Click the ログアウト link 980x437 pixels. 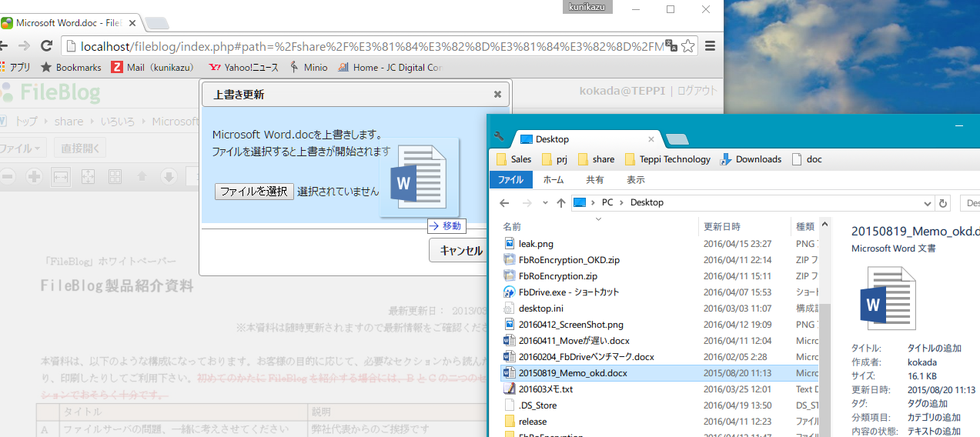click(x=697, y=91)
